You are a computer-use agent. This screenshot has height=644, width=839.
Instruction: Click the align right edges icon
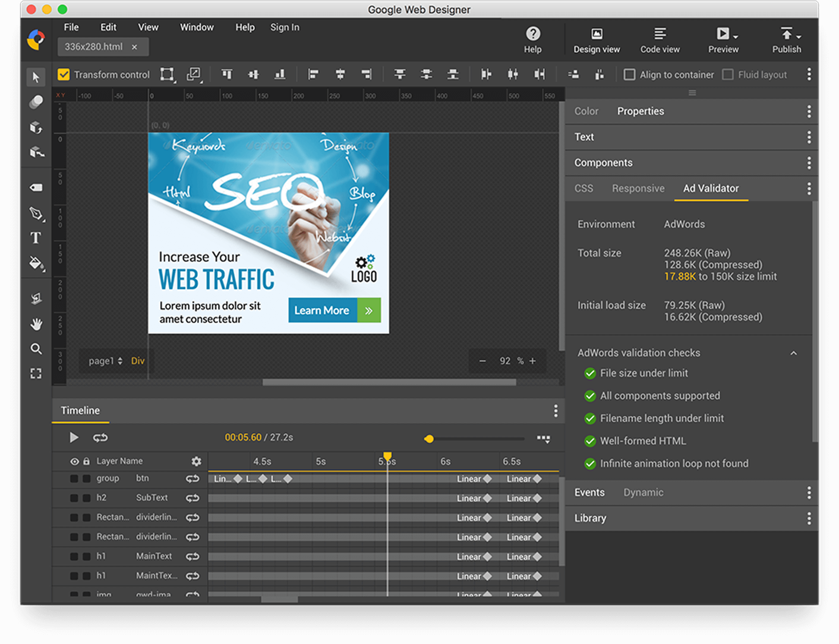point(366,74)
